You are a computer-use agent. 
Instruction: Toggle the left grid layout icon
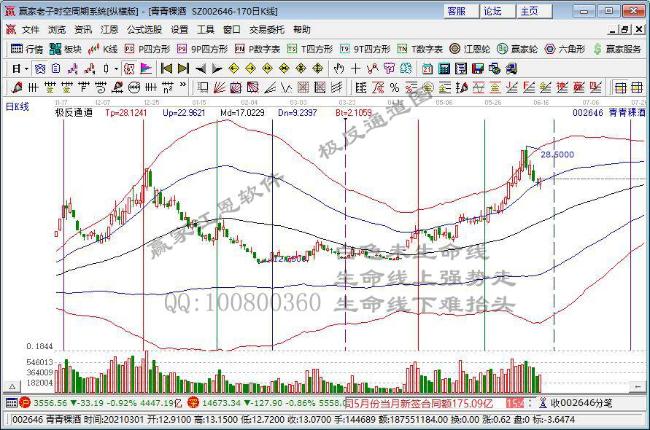(620, 87)
